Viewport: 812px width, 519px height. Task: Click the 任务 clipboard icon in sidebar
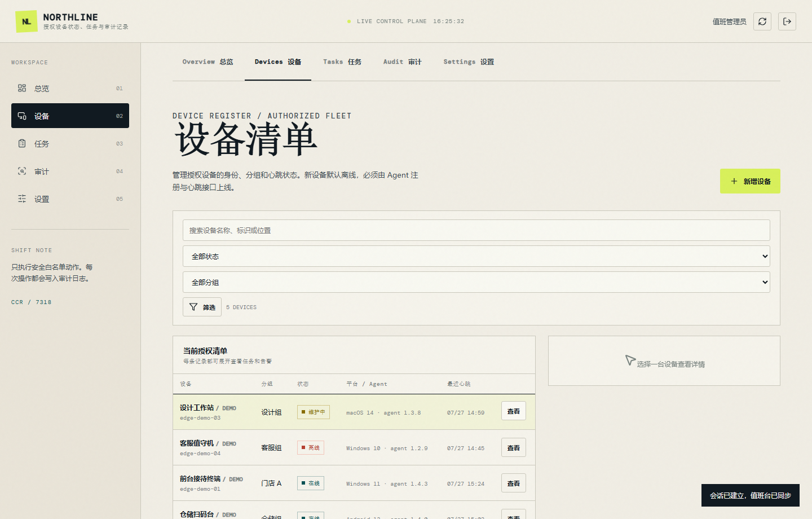[x=22, y=143]
